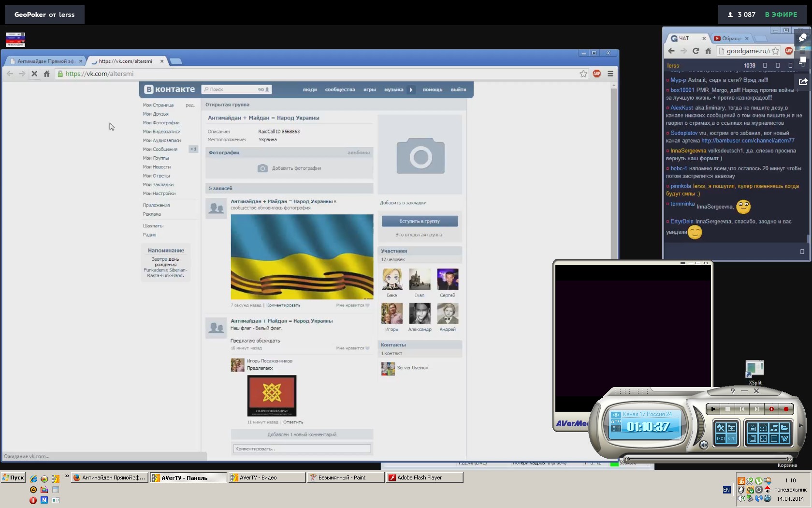812x508 pixels.
Task: Start recording with the red record button
Action: (786, 409)
